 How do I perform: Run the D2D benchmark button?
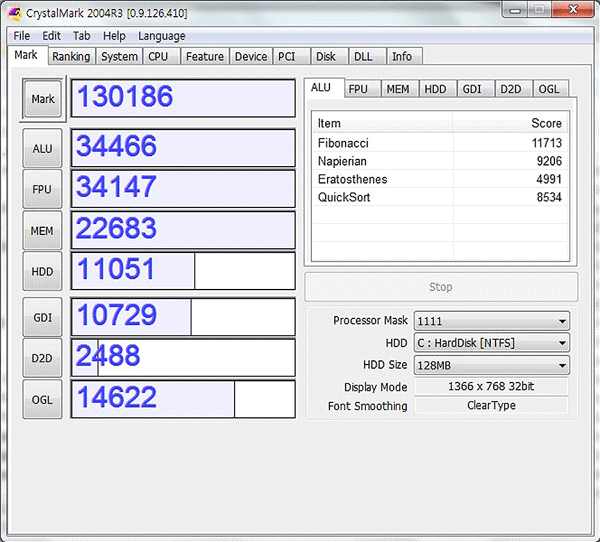click(x=42, y=358)
